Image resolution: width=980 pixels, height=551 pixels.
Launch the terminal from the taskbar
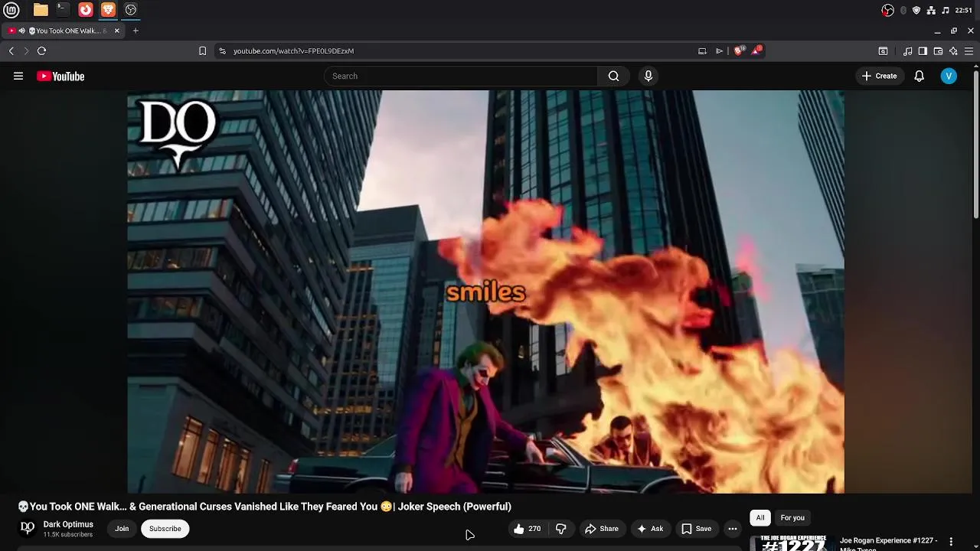tap(63, 10)
